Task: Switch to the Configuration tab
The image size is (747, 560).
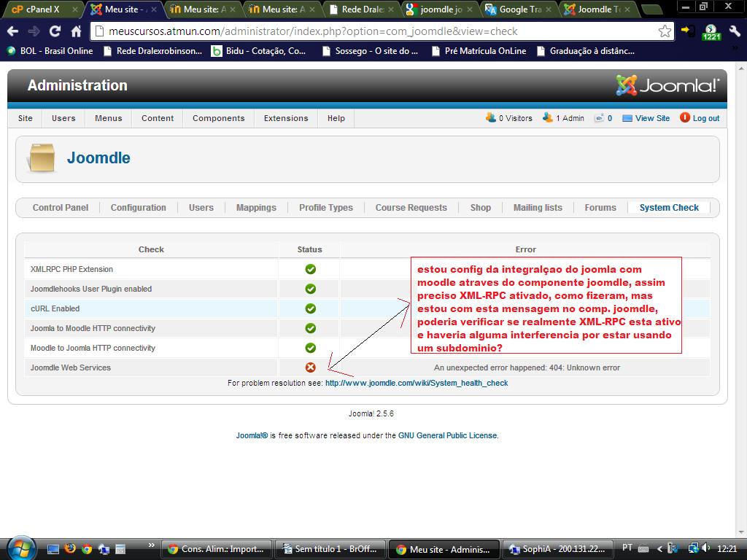Action: tap(138, 208)
